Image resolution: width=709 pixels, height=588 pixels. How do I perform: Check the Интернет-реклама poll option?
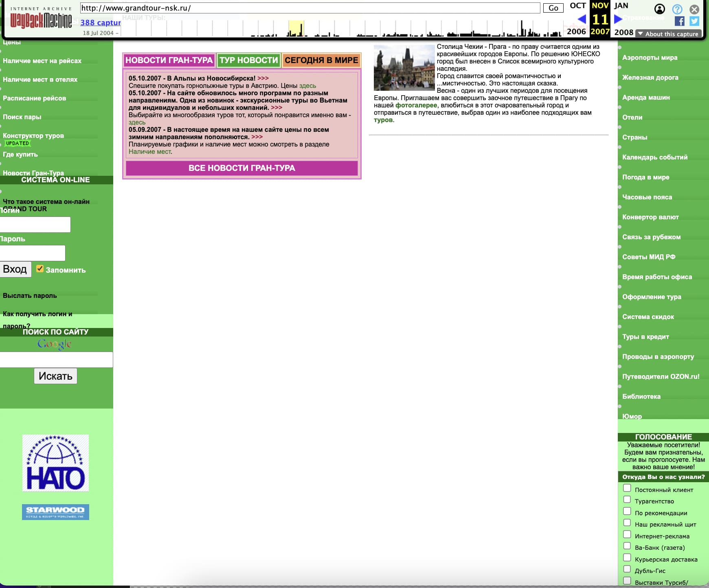[x=627, y=534]
